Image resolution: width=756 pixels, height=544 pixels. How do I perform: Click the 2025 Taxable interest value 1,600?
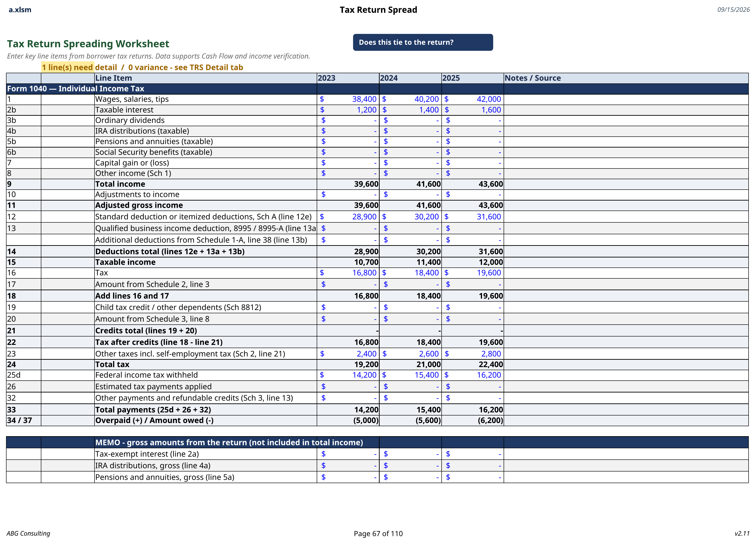pos(472,110)
